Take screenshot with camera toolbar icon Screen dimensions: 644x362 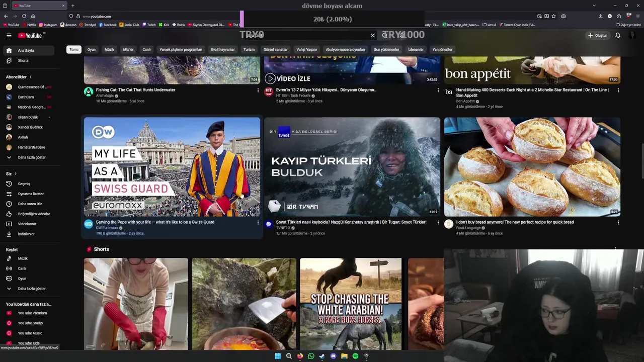click(x=563, y=16)
